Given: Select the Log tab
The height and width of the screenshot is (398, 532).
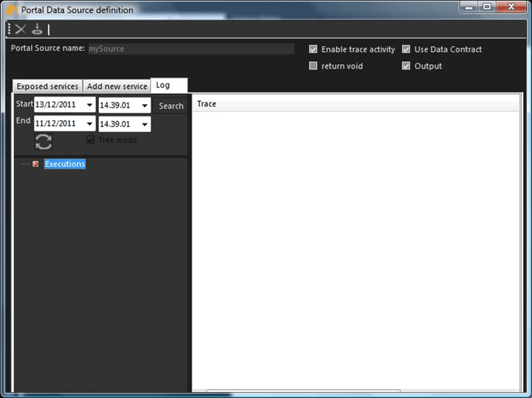Looking at the screenshot, I should click(169, 85).
